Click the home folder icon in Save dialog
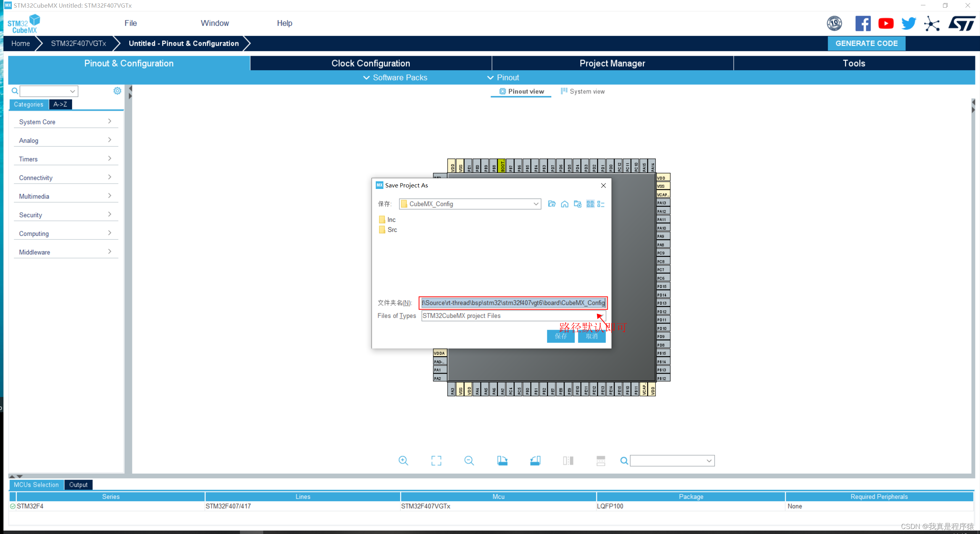The image size is (980, 534). tap(565, 204)
